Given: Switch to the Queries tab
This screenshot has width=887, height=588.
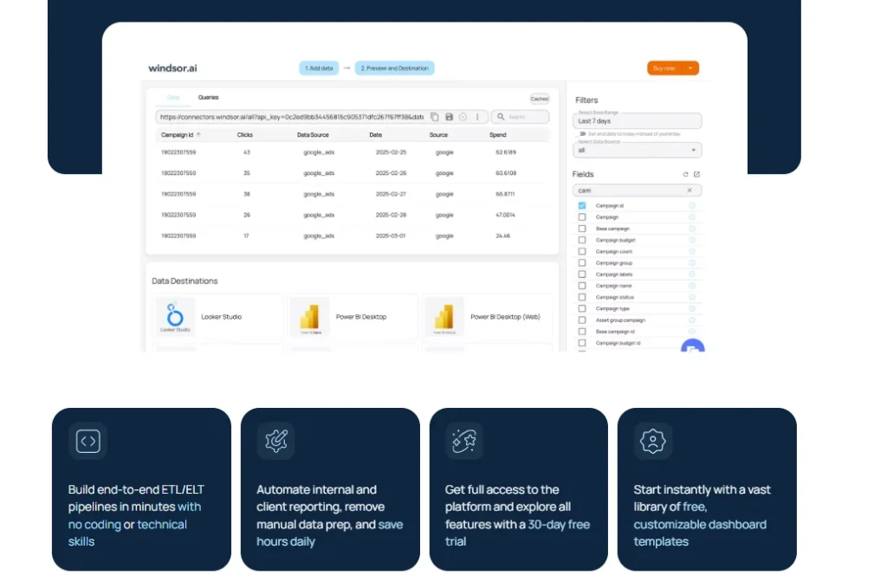Looking at the screenshot, I should (x=207, y=97).
